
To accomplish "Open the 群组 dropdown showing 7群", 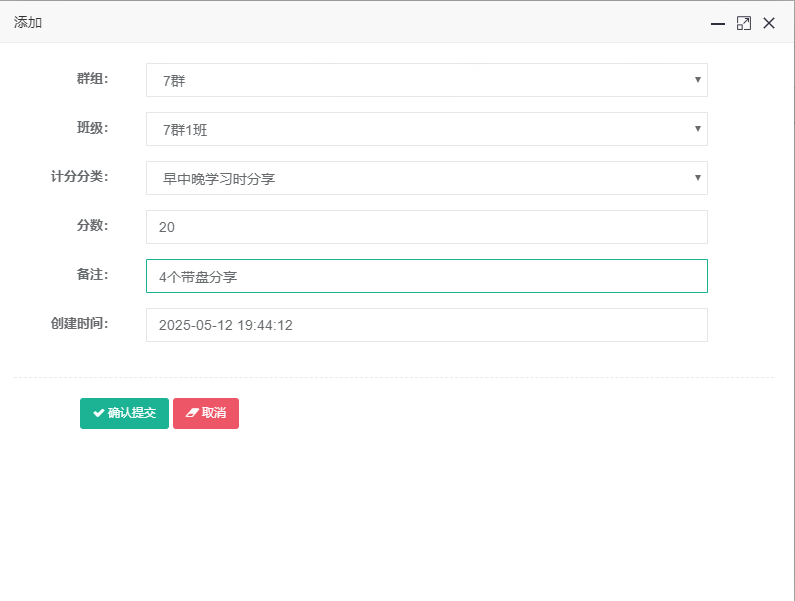I will (x=426, y=80).
